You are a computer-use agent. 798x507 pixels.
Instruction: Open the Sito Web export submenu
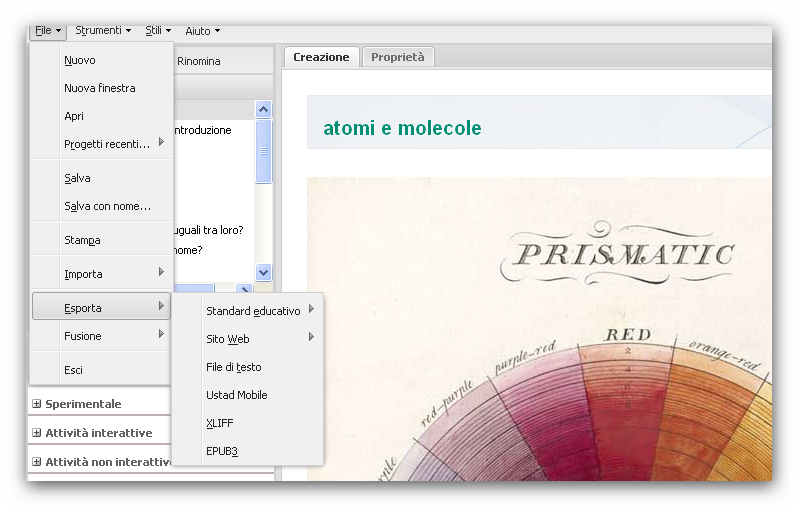tap(248, 339)
